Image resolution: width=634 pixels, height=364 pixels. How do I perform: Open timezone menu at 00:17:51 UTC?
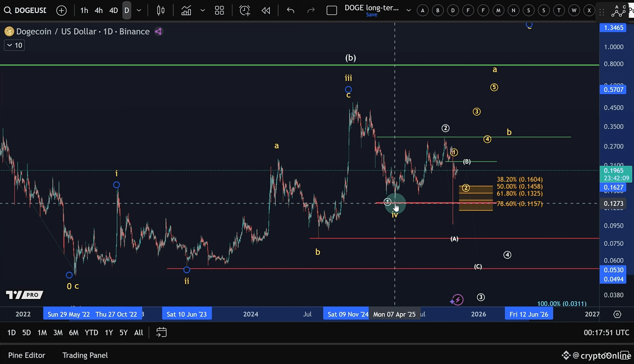606,333
